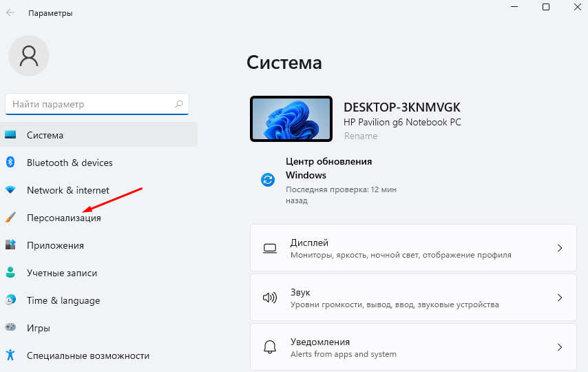This screenshot has width=588, height=372.
Task: Click the Последняя проверка: 12 мин назад text
Action: click(x=341, y=195)
